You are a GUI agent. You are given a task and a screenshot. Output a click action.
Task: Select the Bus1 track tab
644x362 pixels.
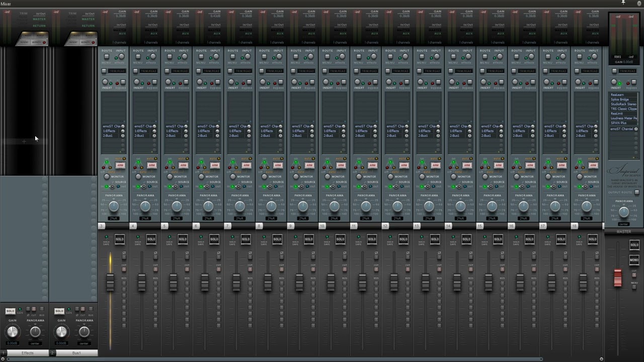(x=76, y=353)
